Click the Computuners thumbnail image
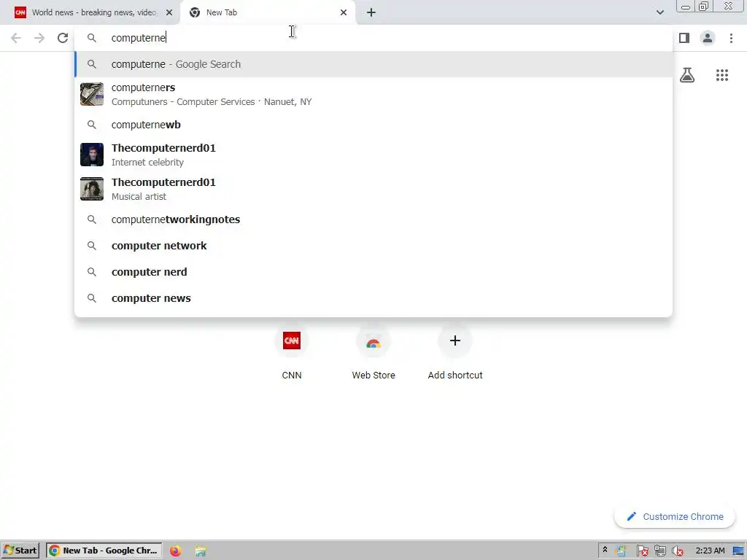This screenshot has height=560, width=747. 92,94
